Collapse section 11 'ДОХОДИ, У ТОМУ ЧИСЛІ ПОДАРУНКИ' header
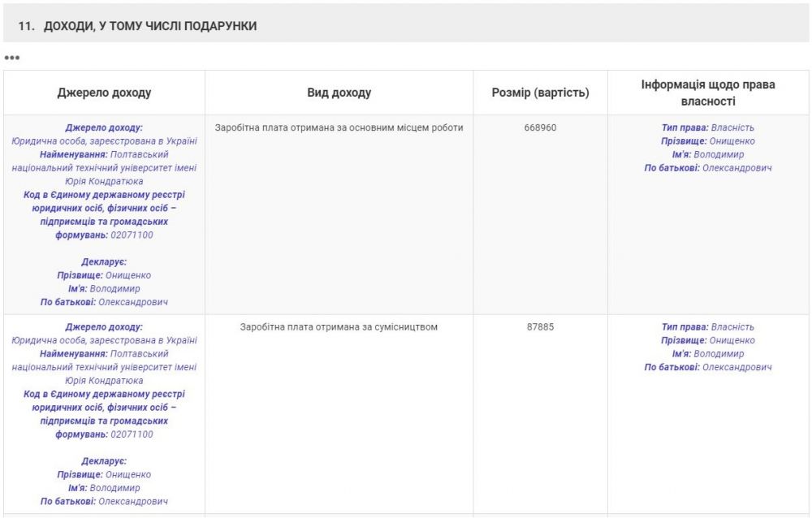The height and width of the screenshot is (518, 812). (x=137, y=26)
